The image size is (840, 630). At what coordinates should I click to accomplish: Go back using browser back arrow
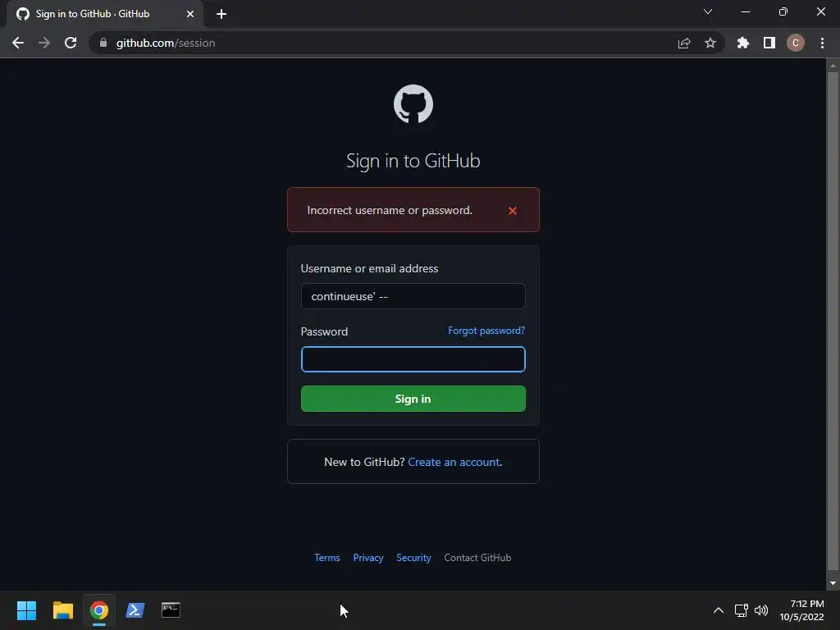18,43
